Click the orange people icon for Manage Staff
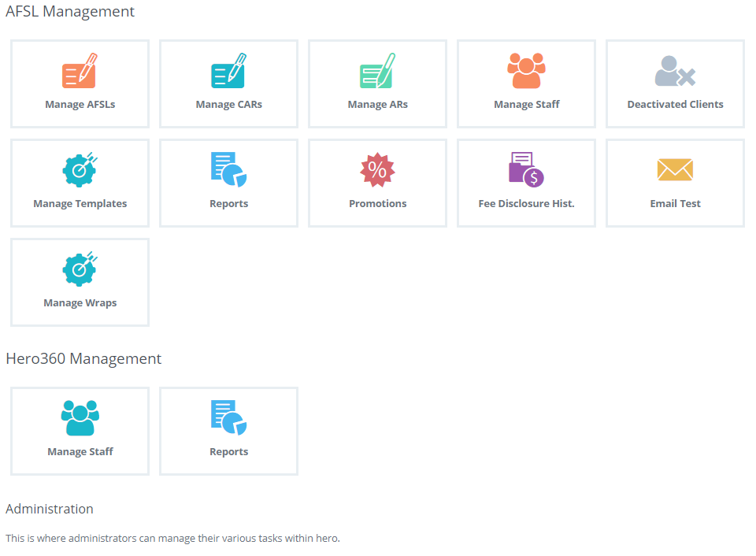 [x=526, y=71]
